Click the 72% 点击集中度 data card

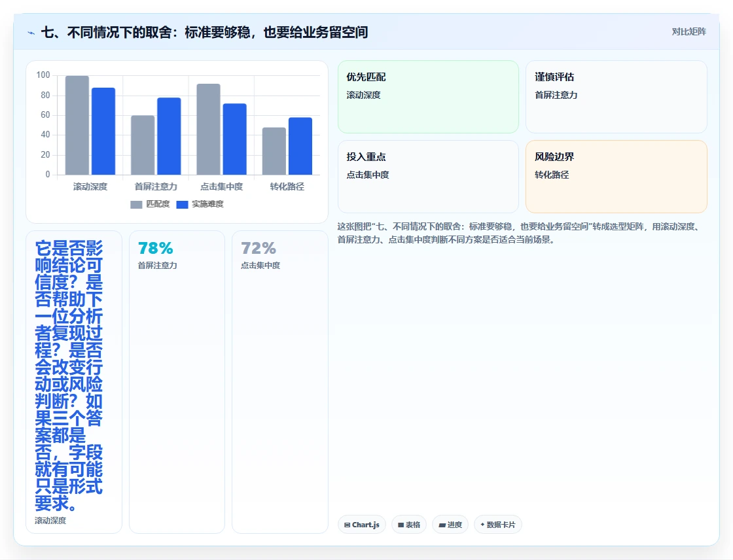point(280,382)
